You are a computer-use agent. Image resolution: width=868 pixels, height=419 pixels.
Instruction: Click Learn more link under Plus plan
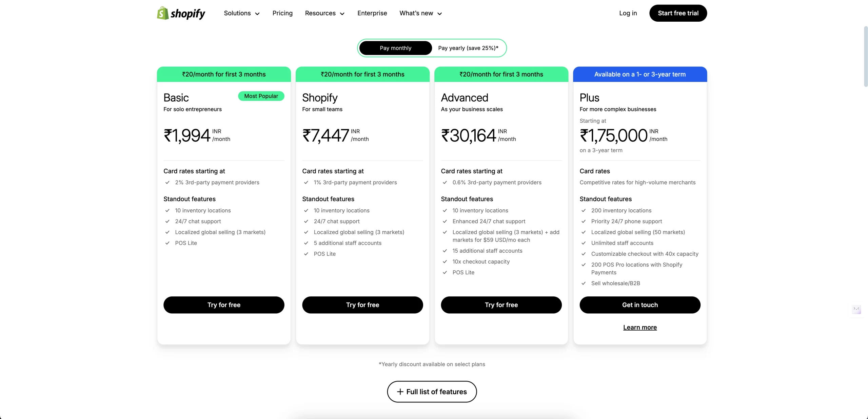(x=639, y=327)
